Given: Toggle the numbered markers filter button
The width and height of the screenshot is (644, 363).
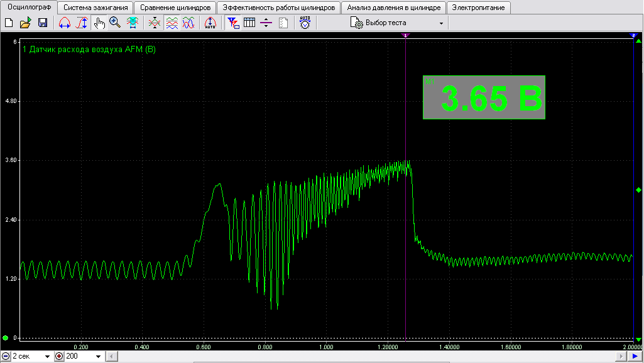Looking at the screenshot, I should [233, 23].
